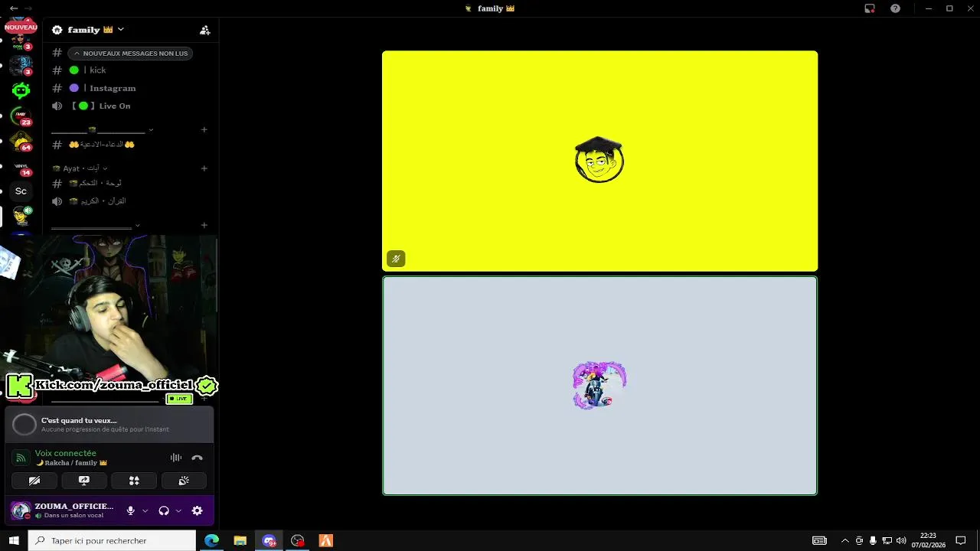Click muted mic indicator on yellow tile

[x=396, y=259]
